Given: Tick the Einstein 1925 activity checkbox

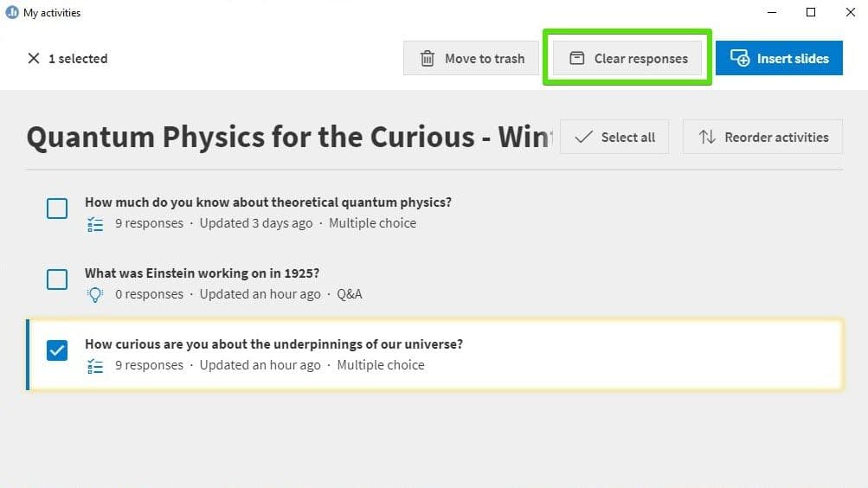Looking at the screenshot, I should coord(57,279).
